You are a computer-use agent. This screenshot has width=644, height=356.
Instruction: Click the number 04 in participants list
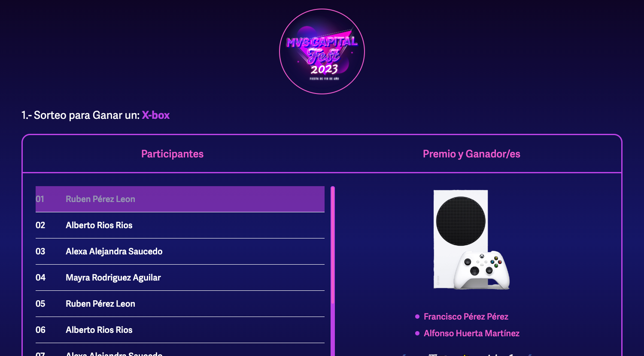point(40,278)
